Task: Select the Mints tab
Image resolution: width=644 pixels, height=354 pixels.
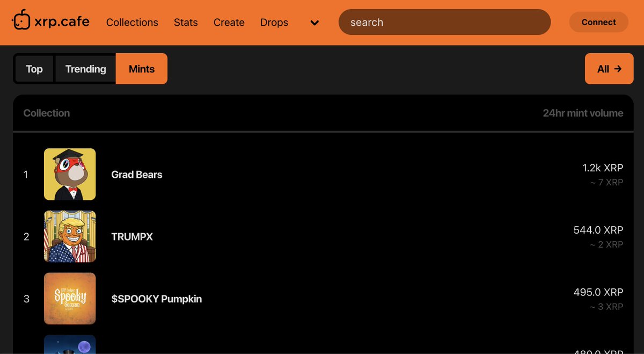Action: [x=142, y=69]
